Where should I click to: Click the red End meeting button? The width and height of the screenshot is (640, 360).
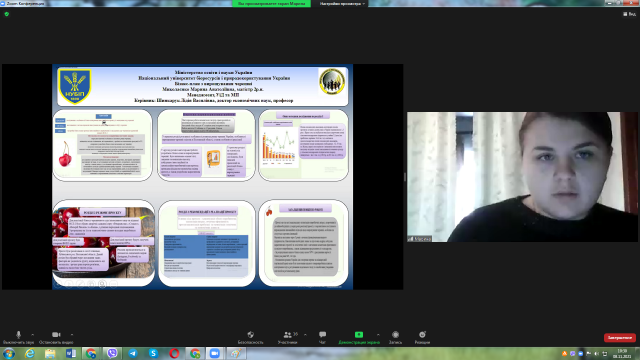[620, 338]
